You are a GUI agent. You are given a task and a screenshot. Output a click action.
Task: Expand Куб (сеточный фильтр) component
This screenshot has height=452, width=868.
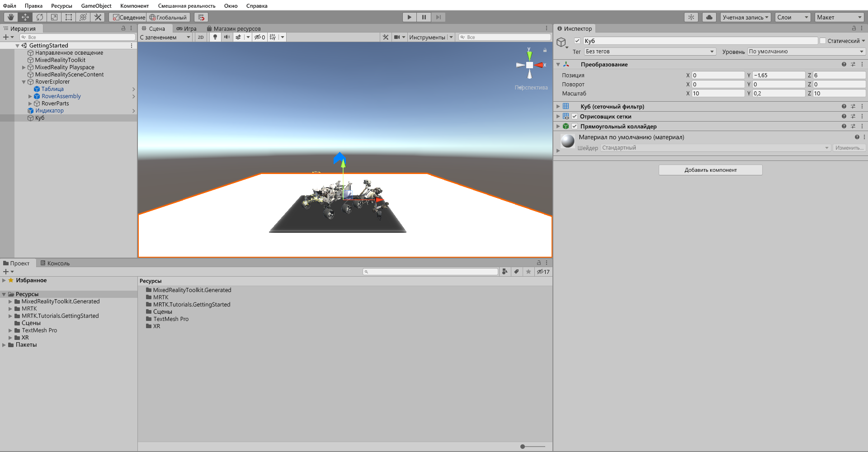(558, 106)
